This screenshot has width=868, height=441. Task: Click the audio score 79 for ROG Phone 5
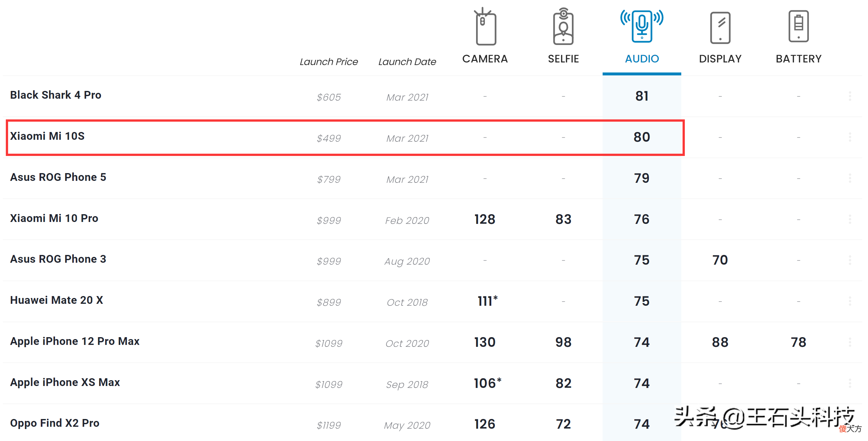click(x=641, y=178)
